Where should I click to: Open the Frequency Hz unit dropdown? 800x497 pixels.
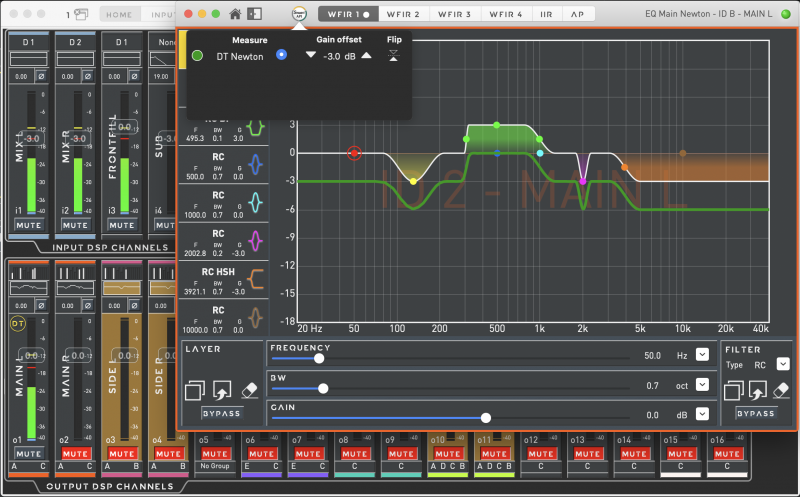tap(702, 355)
